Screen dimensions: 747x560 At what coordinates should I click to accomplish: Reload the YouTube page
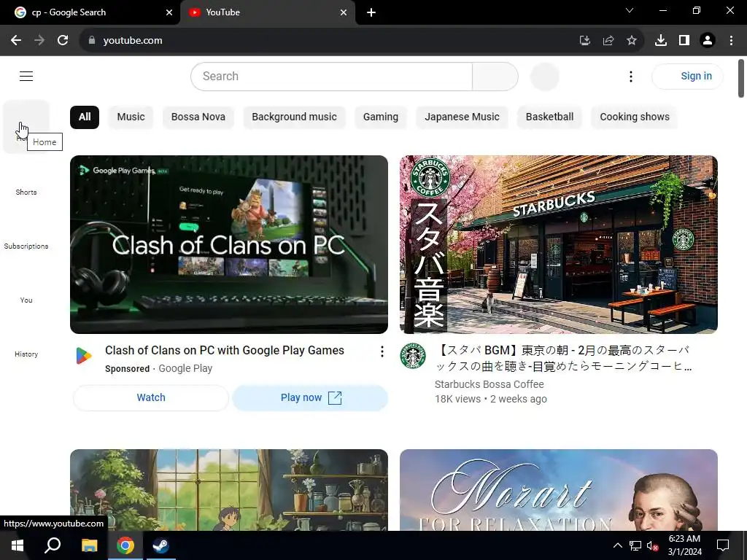[63, 41]
